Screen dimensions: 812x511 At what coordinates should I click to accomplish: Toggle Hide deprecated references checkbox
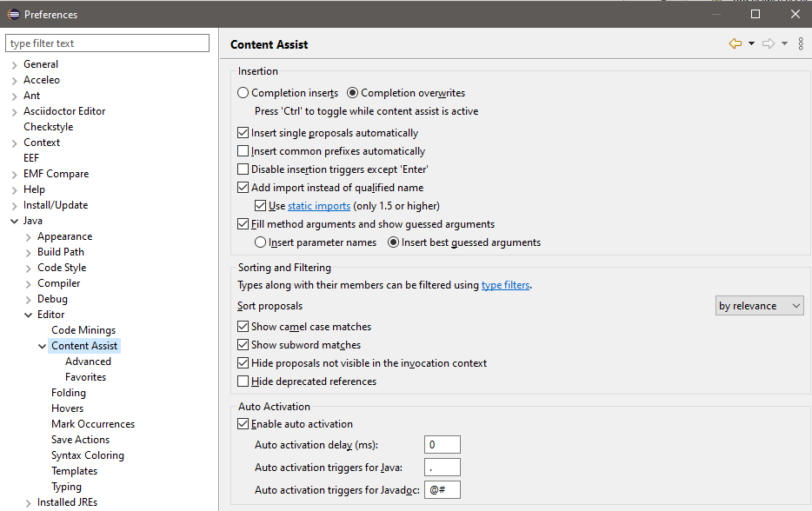click(243, 382)
